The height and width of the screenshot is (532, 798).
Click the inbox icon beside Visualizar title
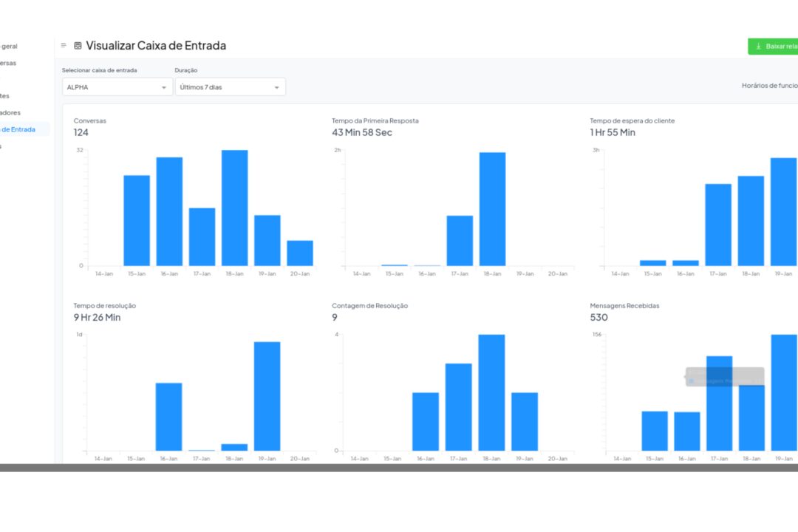[x=78, y=46]
